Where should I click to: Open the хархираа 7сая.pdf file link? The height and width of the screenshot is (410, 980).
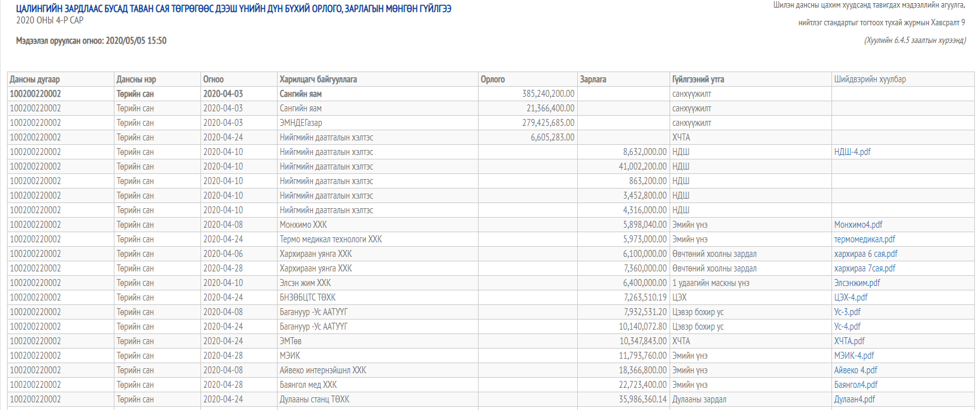864,268
